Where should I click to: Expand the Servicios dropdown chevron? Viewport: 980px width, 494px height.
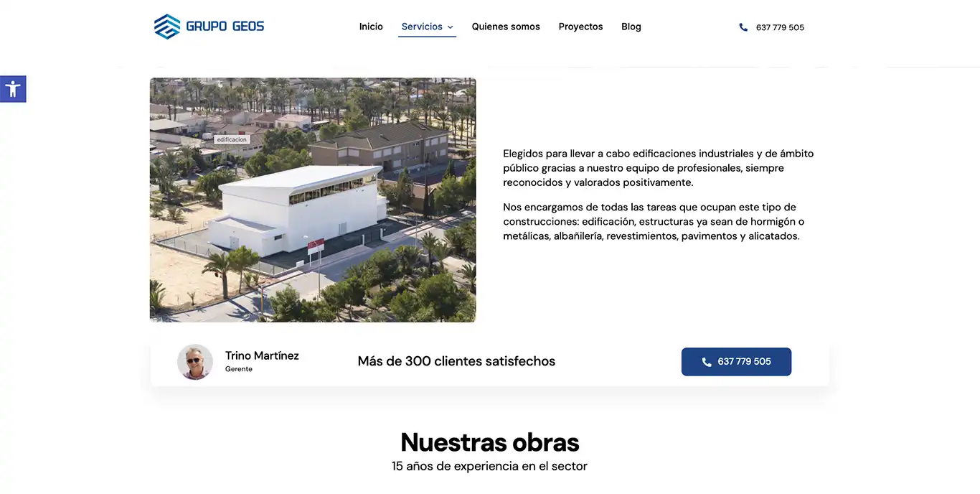coord(451,27)
